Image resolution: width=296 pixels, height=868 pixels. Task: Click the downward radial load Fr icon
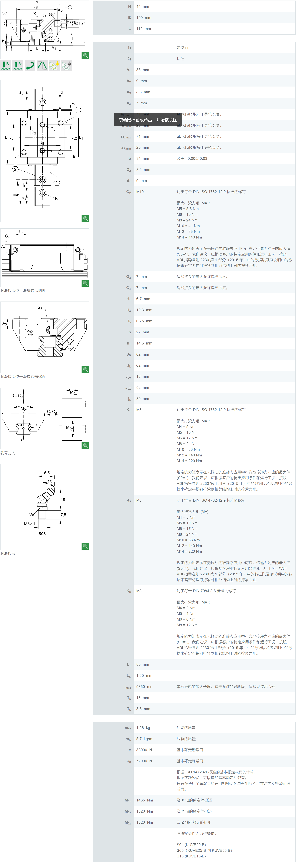coord(6,65)
